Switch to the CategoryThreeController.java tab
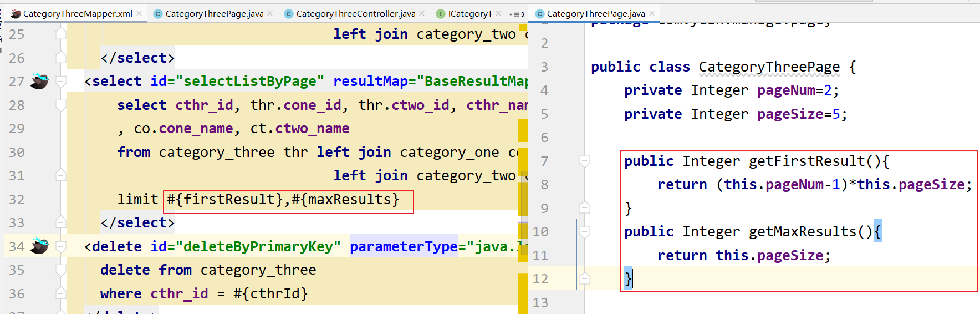 click(x=355, y=13)
